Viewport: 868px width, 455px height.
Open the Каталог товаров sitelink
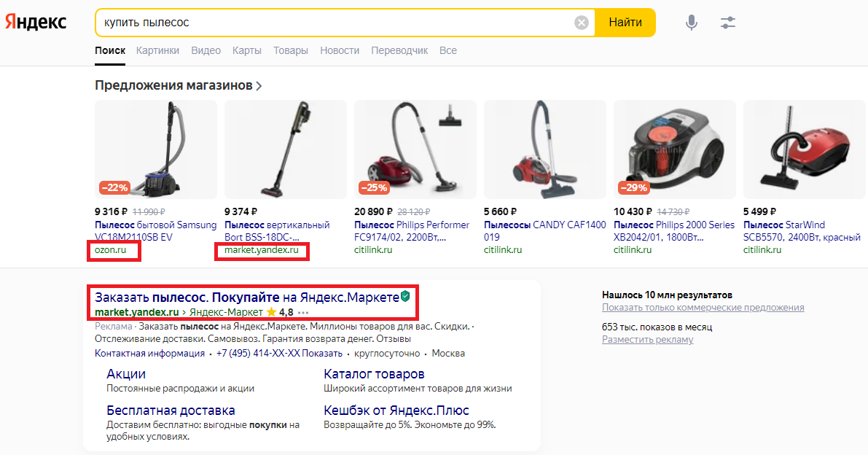click(x=374, y=374)
